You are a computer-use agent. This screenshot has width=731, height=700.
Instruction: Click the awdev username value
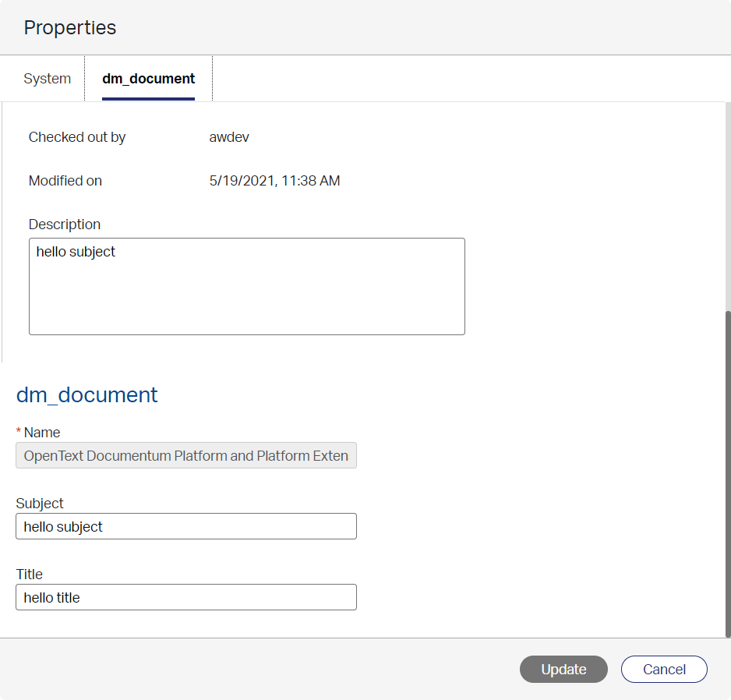click(x=229, y=137)
